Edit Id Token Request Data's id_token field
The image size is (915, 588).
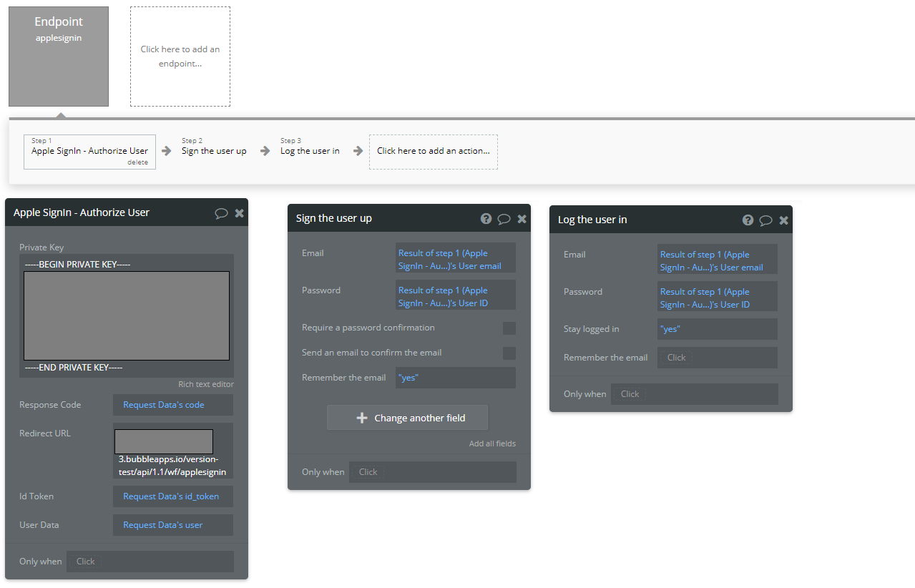pyautogui.click(x=173, y=496)
